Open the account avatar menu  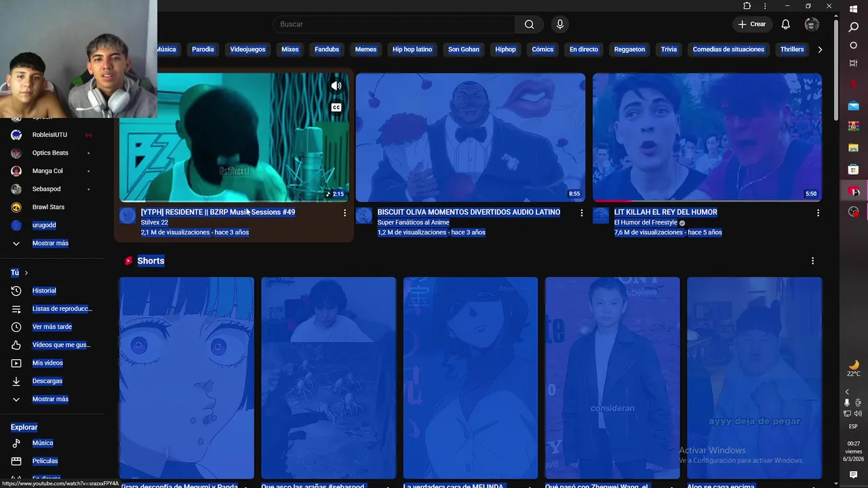(812, 24)
